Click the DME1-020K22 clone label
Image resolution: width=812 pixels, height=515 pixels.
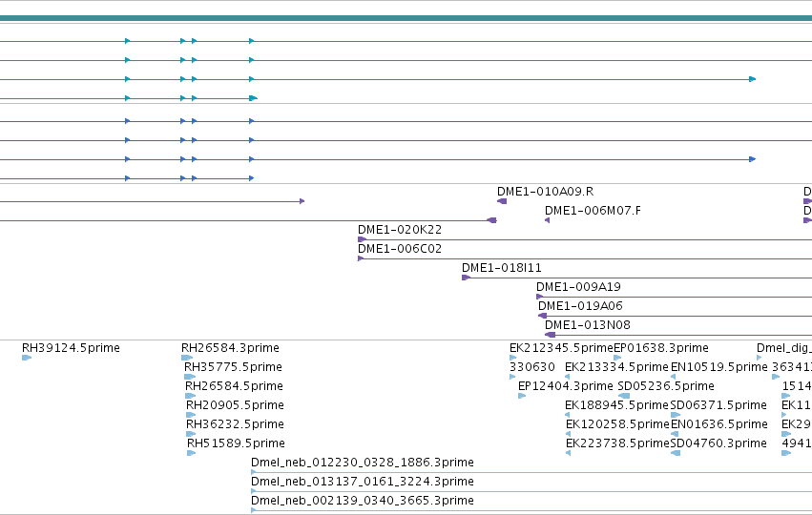pyautogui.click(x=400, y=230)
